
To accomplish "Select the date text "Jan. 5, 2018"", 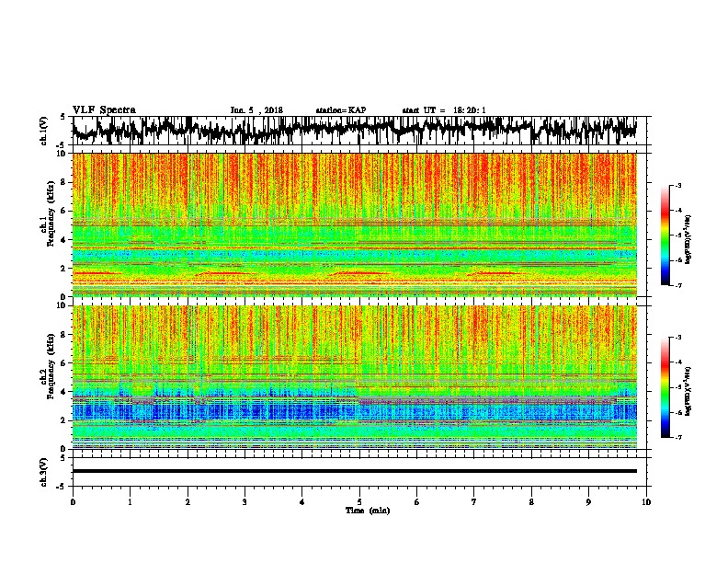I will tap(256, 110).
